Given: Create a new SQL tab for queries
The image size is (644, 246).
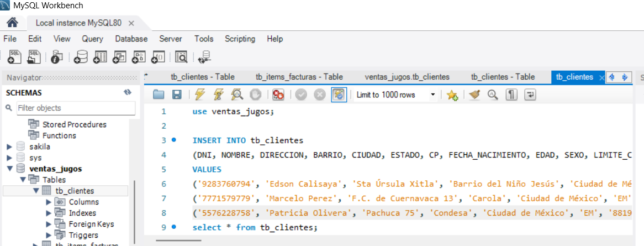Looking at the screenshot, I should 14,57.
